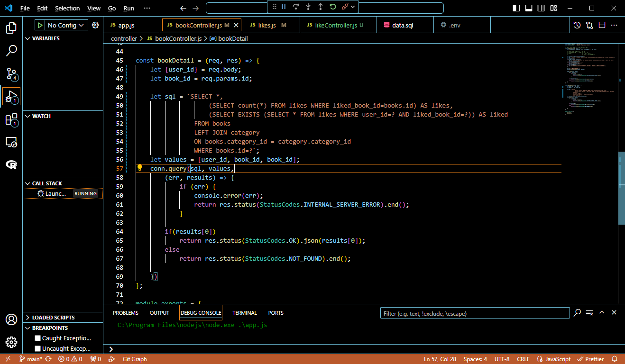Toggle the primary side bar layout icon

[516, 8]
